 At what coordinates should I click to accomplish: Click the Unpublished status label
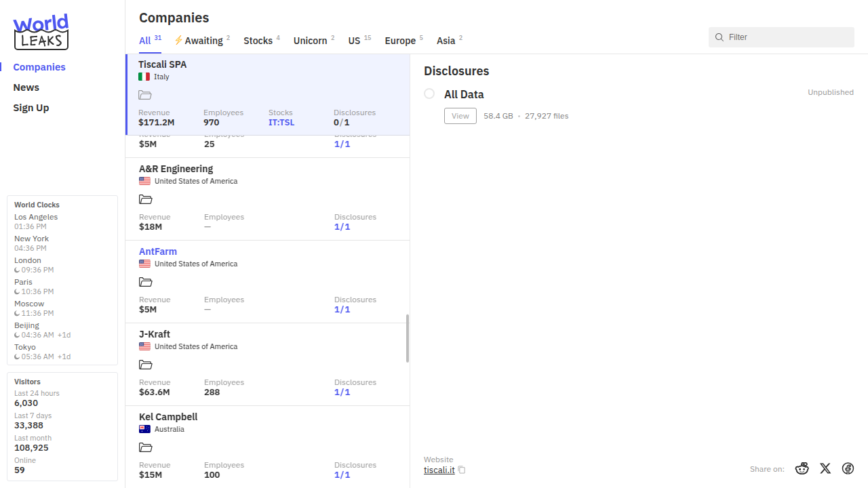831,92
